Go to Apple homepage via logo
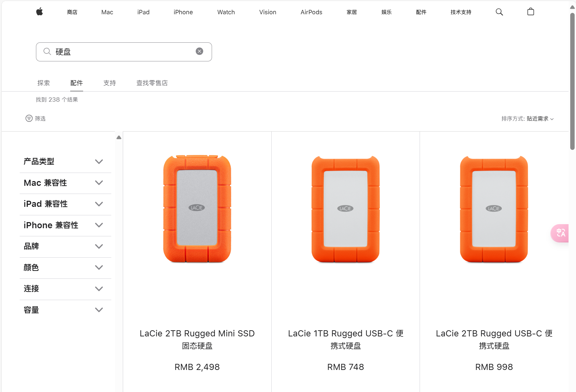This screenshot has width=576, height=392. click(40, 12)
